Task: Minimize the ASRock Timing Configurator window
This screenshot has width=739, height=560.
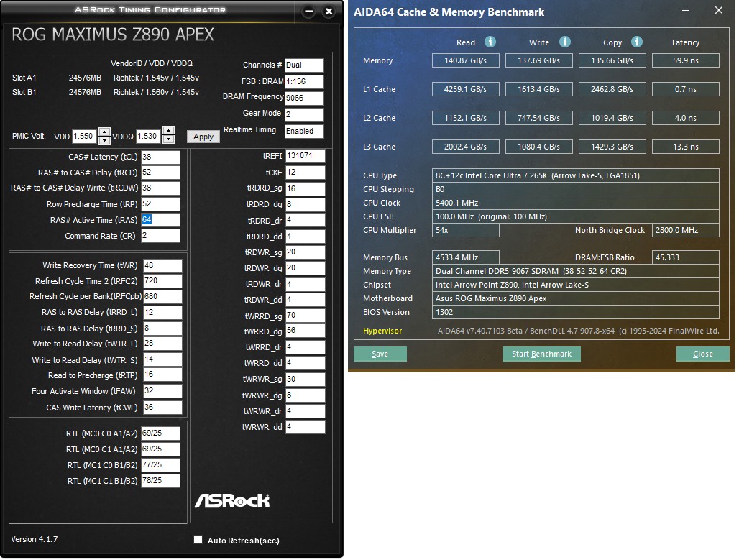Action: click(308, 12)
